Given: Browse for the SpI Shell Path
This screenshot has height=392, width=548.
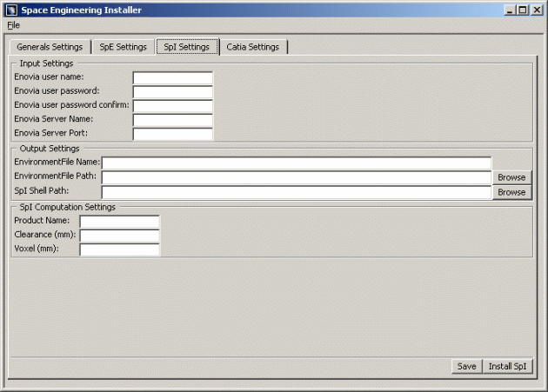Looking at the screenshot, I should pyautogui.click(x=511, y=192).
